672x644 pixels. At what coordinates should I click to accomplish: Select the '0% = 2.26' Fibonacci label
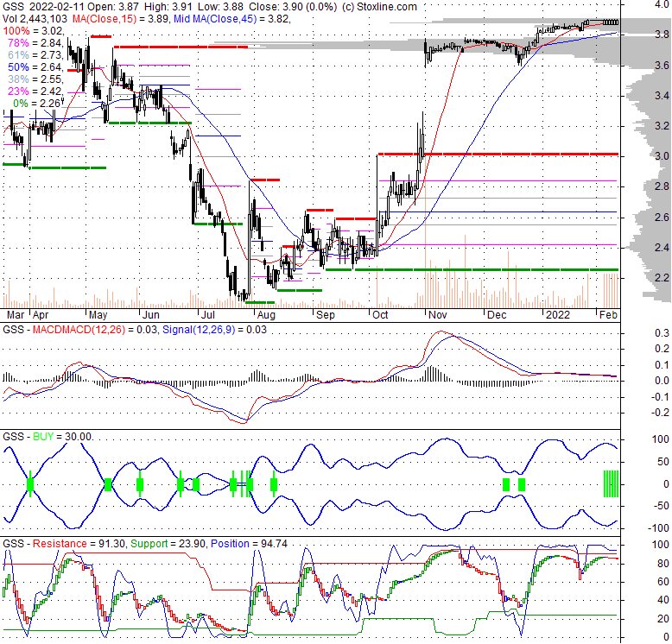pos(37,104)
